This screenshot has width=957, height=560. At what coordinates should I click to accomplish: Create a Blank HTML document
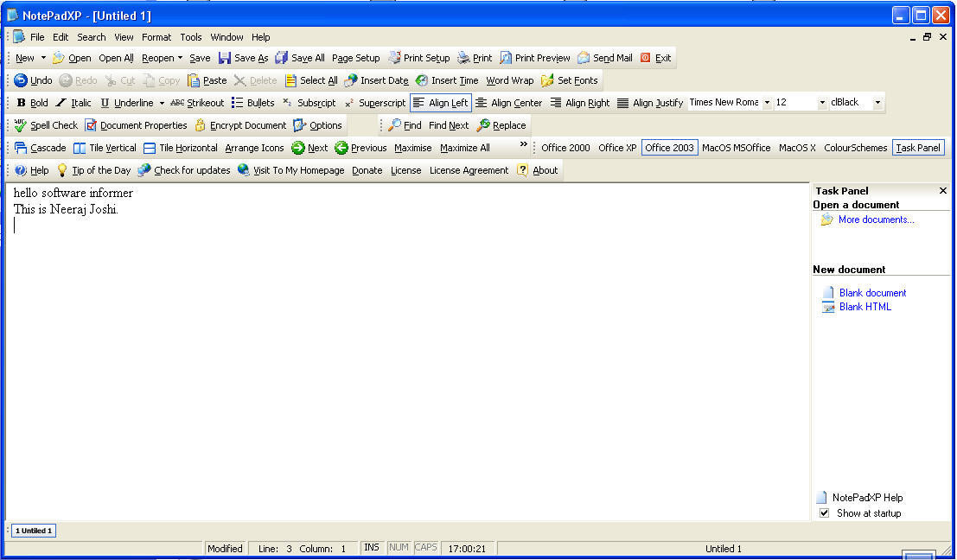pos(864,307)
